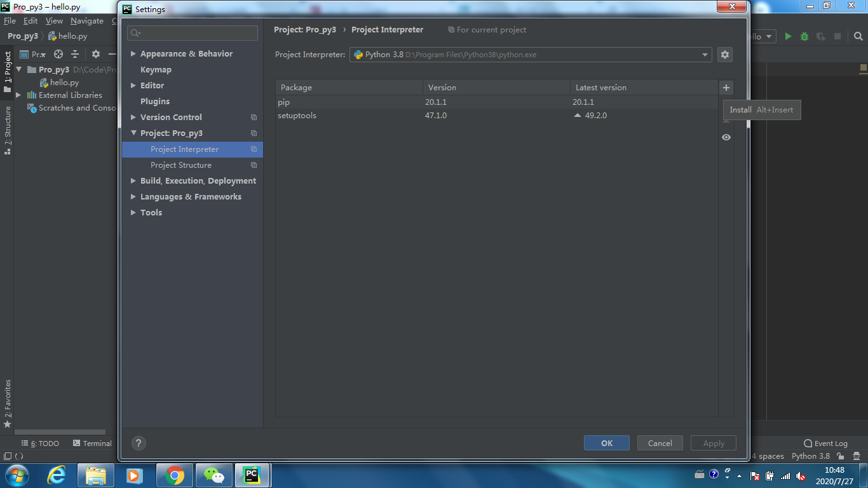Viewport: 868px width, 488px height.
Task: Click the help question mark button
Action: point(139,444)
